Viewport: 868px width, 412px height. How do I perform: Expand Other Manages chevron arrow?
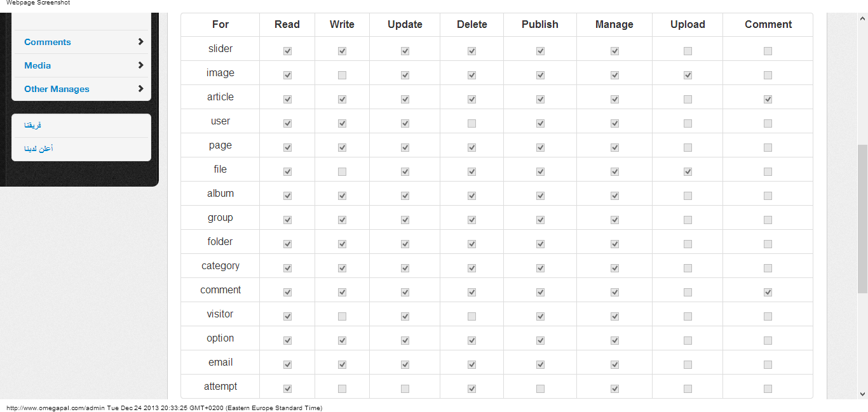[140, 89]
